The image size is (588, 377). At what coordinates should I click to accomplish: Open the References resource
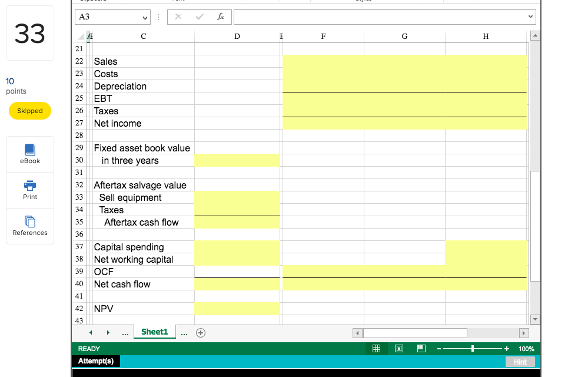[x=29, y=226]
